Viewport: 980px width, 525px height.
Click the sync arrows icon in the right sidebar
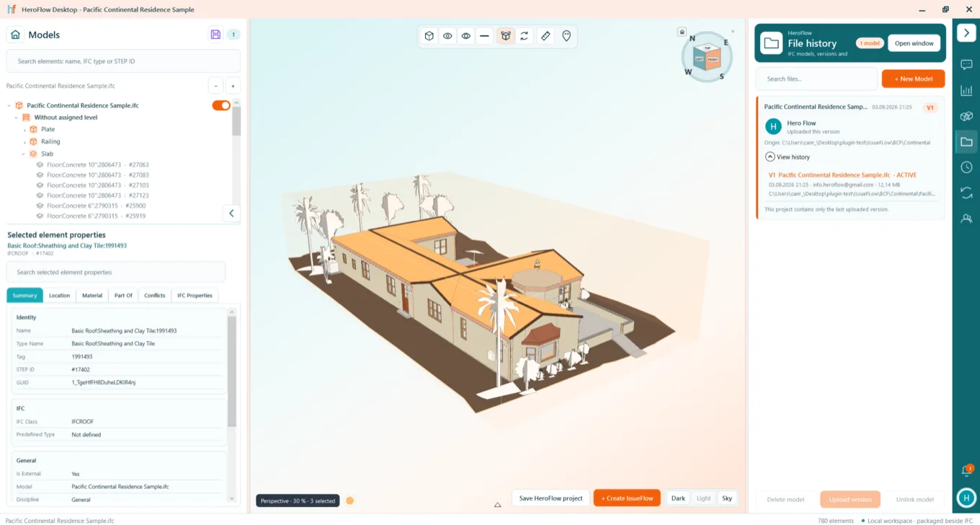click(966, 193)
